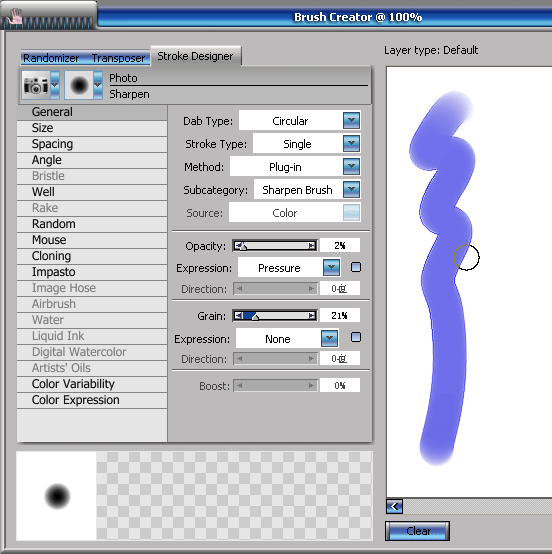Screen dimensions: 552x554
Task: Expand the Subcategory Sharpen Brush dropdown
Action: 351,189
